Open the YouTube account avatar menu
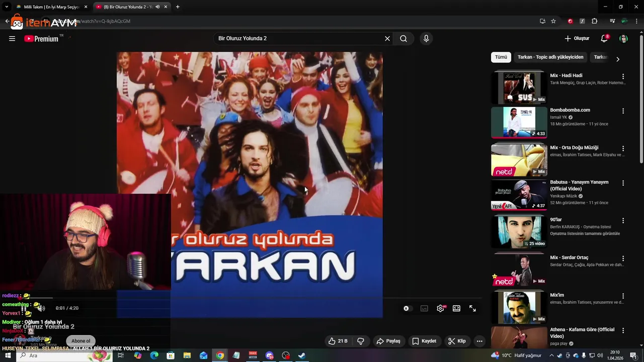The width and height of the screenshot is (644, 362). pyautogui.click(x=623, y=39)
